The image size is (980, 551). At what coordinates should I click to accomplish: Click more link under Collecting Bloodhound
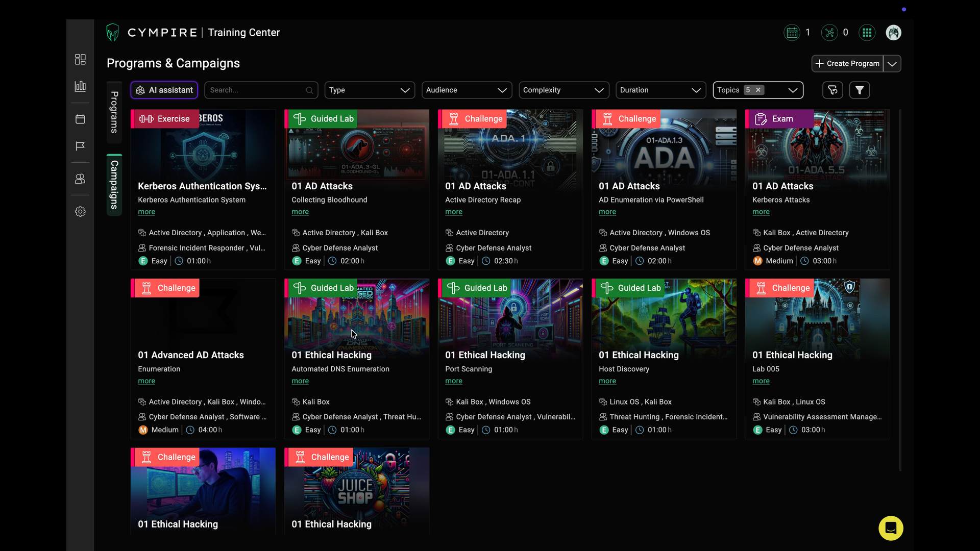click(300, 212)
